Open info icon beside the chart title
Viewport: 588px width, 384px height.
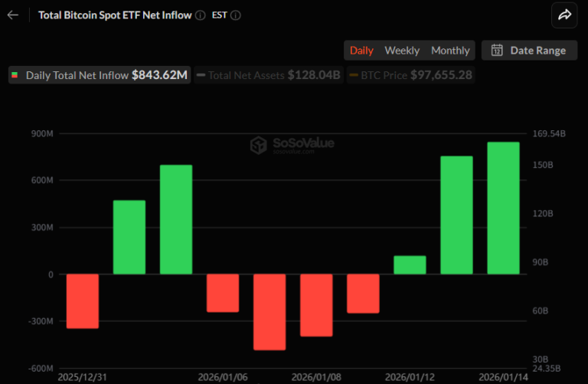200,15
